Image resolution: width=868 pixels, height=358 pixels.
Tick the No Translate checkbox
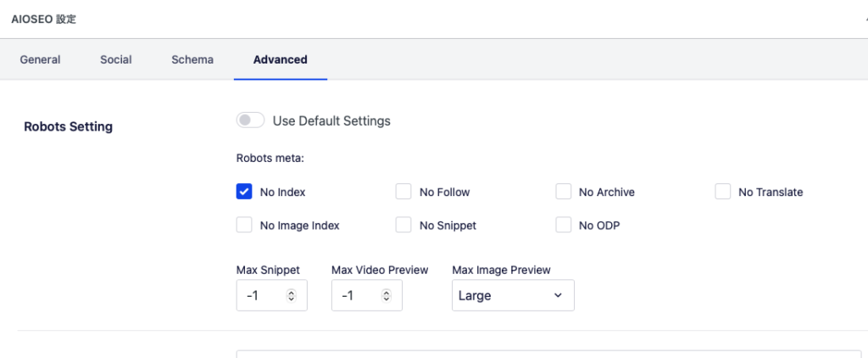[x=723, y=192]
